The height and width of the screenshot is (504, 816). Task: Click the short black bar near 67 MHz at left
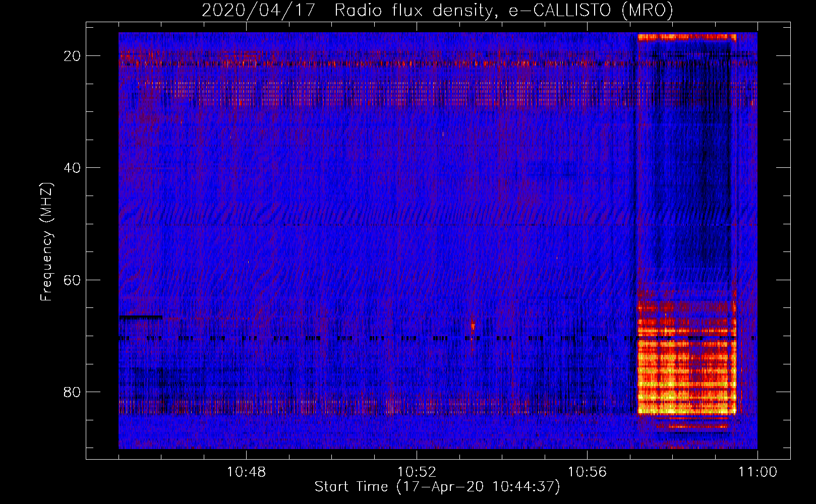click(x=141, y=317)
